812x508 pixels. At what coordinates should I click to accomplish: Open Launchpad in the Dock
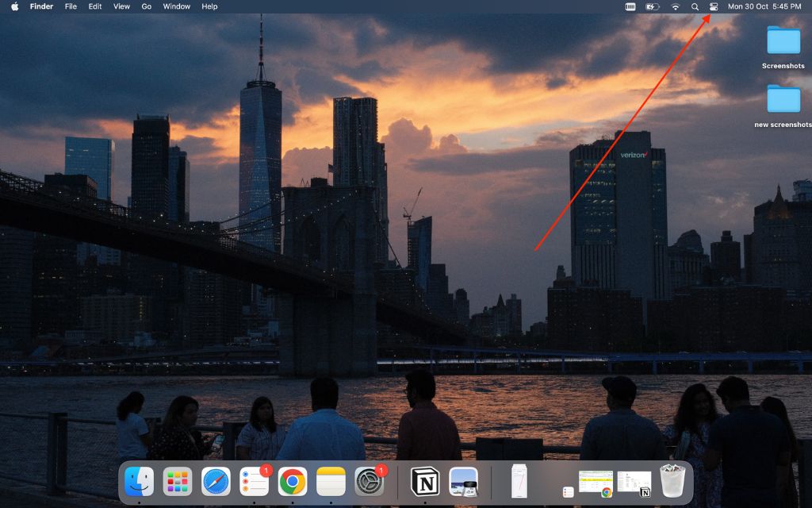click(x=178, y=481)
